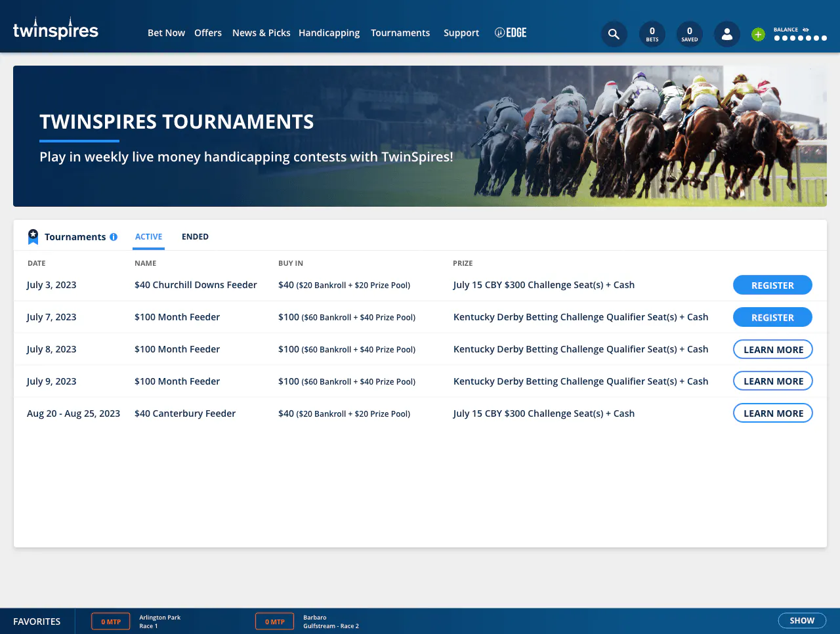Learn more about $40 Canterbury Feeder
Image resolution: width=840 pixels, height=634 pixels.
coord(772,413)
